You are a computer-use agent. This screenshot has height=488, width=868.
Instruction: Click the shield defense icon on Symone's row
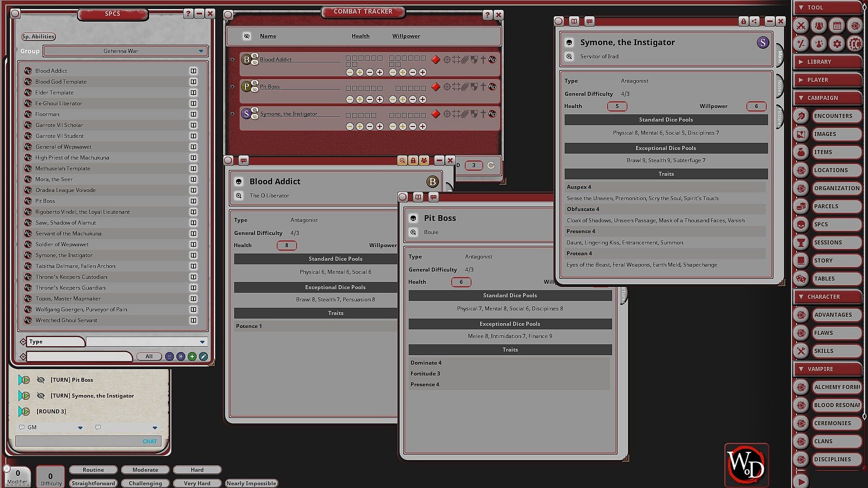click(474, 114)
